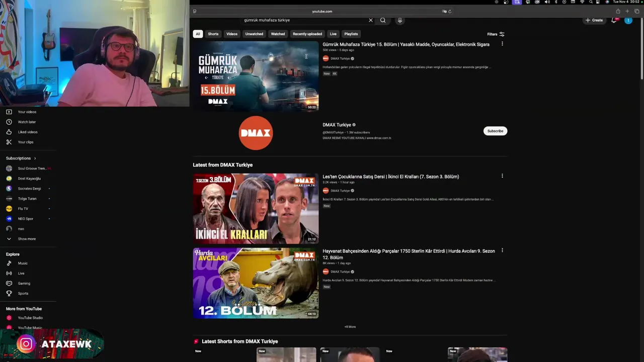
Task: Open İkinci El Kralları video thumbnail
Action: pos(256,209)
